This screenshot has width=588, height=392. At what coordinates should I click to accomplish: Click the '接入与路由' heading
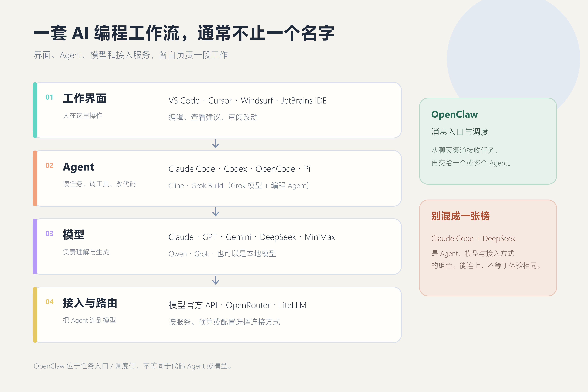[90, 303]
